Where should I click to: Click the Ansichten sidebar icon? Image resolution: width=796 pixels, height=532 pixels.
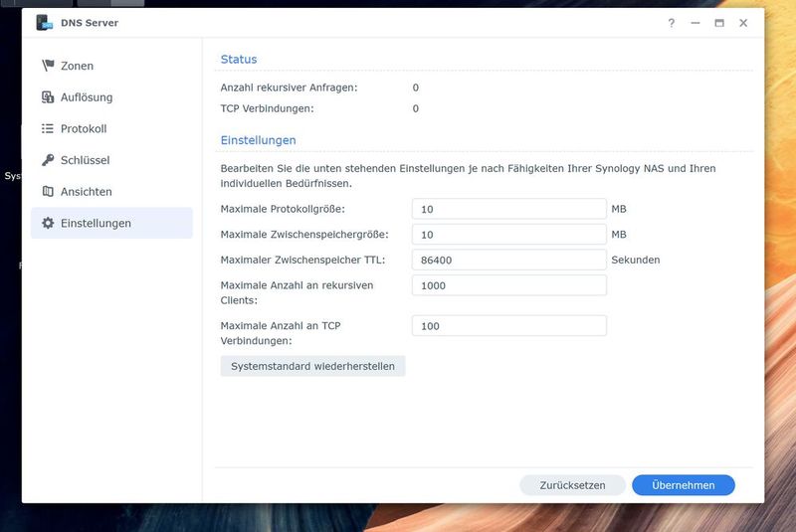[48, 191]
